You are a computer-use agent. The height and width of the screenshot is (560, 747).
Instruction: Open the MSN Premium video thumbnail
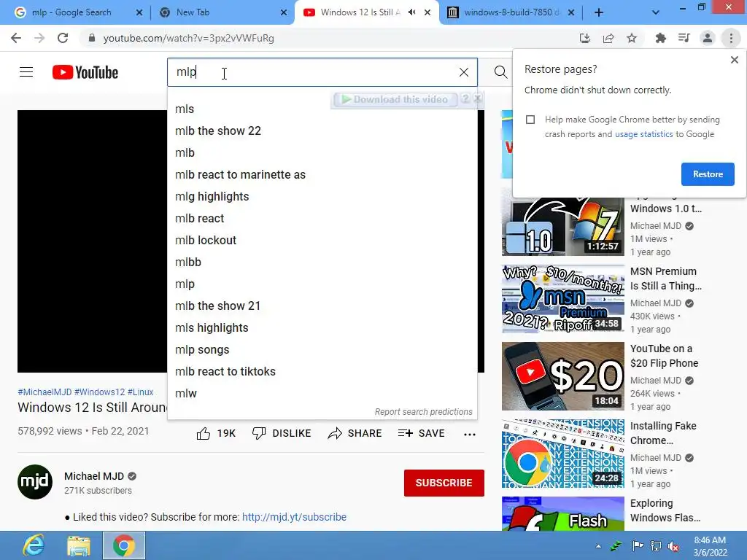pyautogui.click(x=562, y=298)
